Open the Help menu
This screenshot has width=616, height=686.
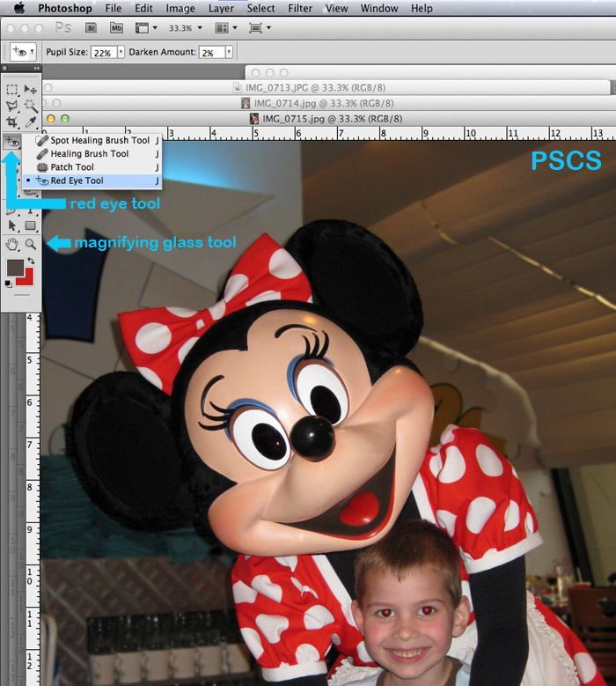pyautogui.click(x=422, y=8)
